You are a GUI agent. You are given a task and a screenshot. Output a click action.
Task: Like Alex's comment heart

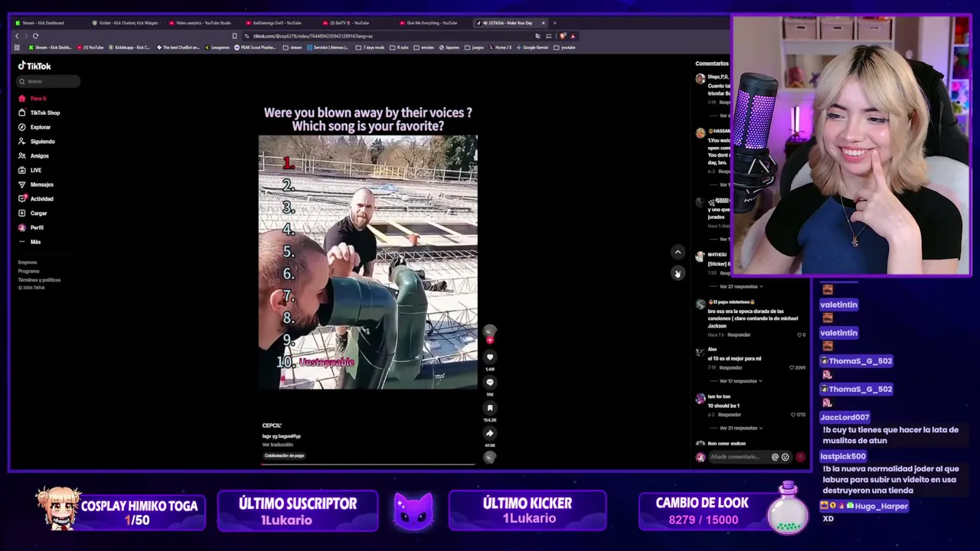pyautogui.click(x=792, y=367)
